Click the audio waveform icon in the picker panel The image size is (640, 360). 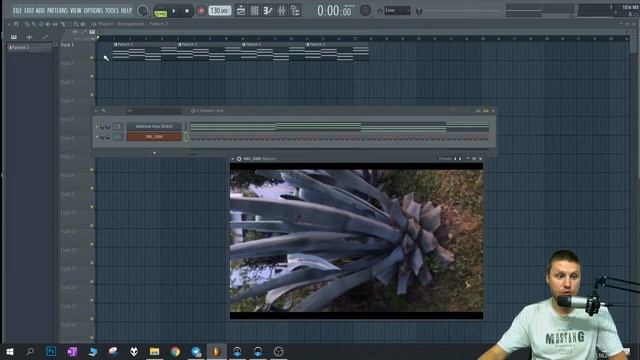pos(29,37)
